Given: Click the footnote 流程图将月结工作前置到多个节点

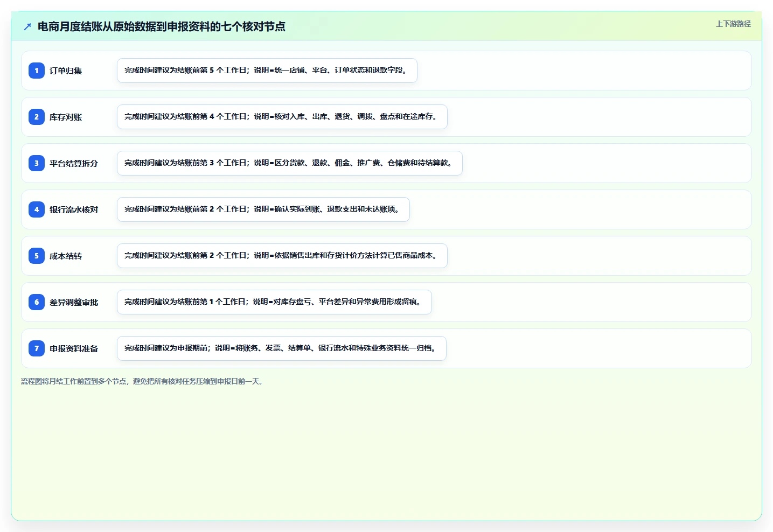Looking at the screenshot, I should tap(142, 381).
